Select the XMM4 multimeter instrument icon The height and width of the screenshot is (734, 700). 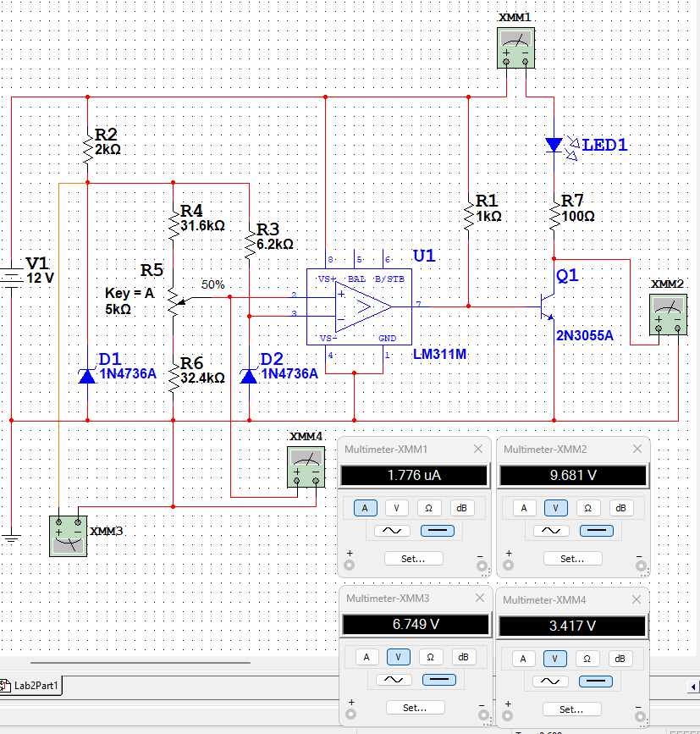pyautogui.click(x=306, y=467)
